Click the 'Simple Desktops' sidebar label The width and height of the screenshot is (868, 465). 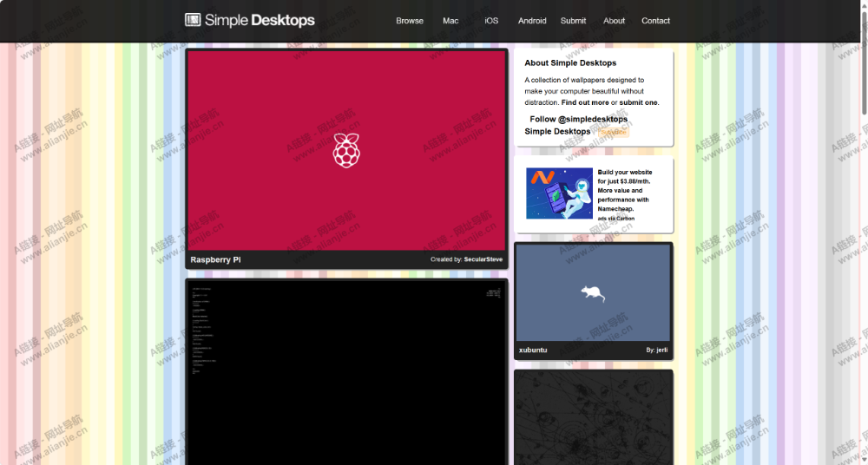[x=557, y=131]
